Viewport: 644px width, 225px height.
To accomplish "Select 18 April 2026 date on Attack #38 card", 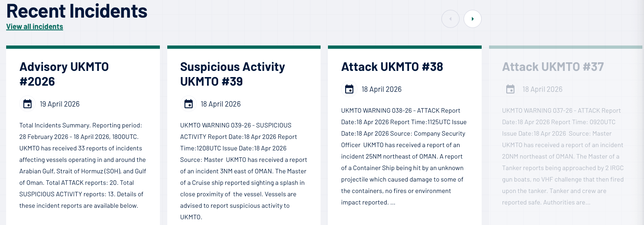I will tap(382, 89).
